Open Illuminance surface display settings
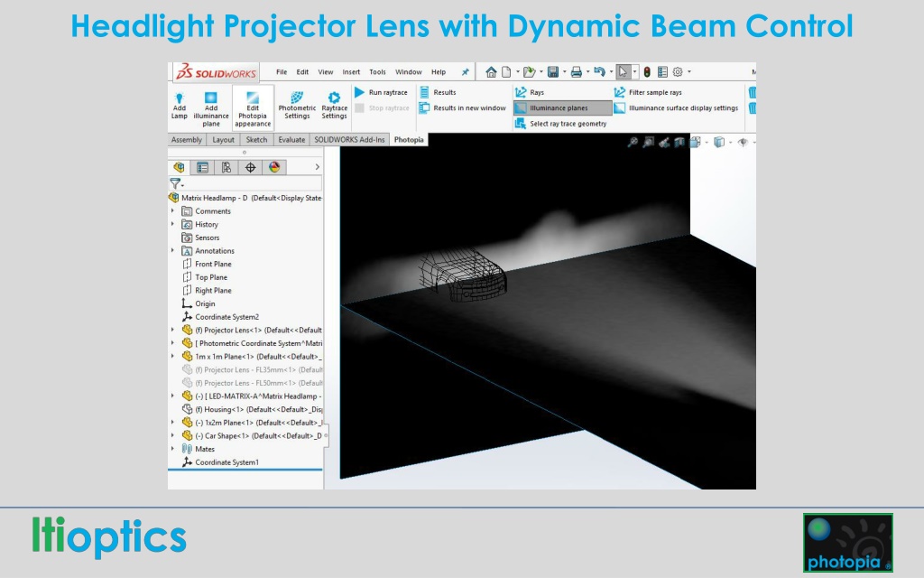This screenshot has height=578, width=924. (x=676, y=108)
